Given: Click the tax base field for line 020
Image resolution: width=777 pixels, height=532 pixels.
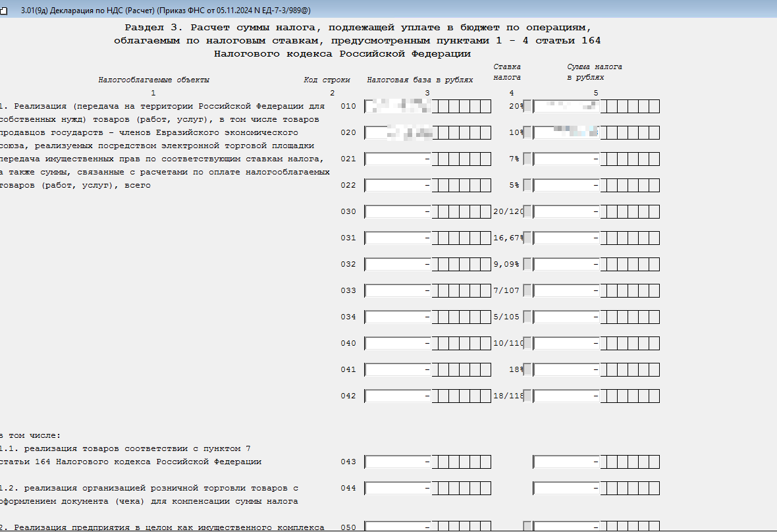Looking at the screenshot, I should pyautogui.click(x=398, y=133).
